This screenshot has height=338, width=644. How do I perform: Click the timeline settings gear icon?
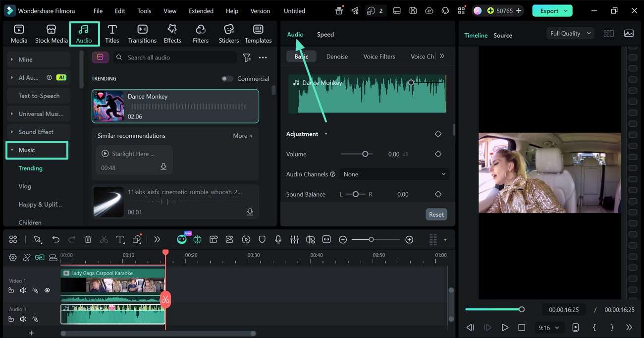[13, 257]
